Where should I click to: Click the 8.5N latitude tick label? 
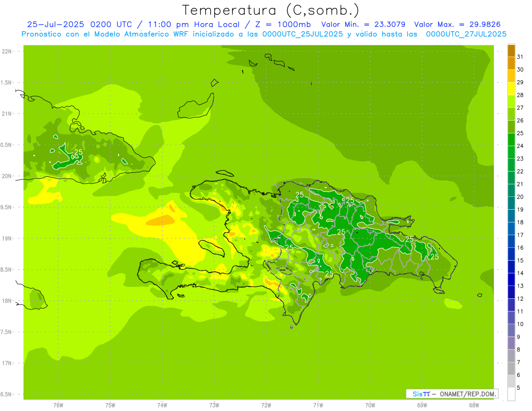(7, 270)
